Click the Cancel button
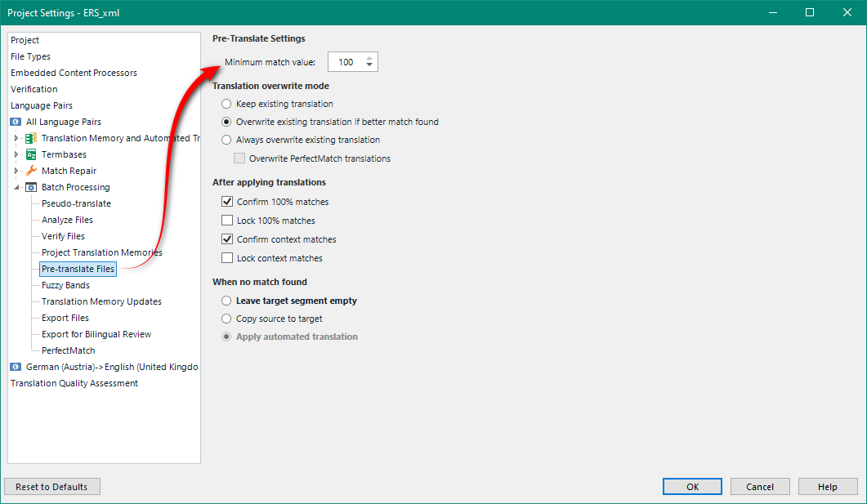The image size is (867, 504). [x=760, y=487]
